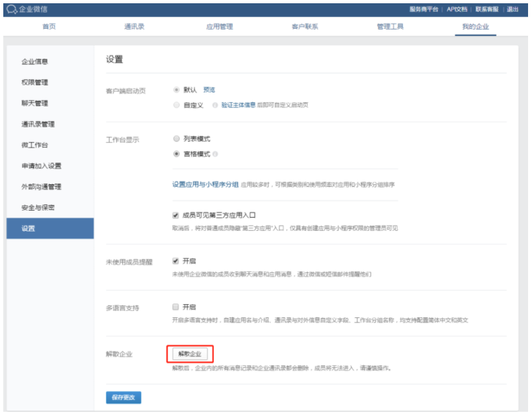Image resolution: width=532 pixels, height=419 pixels.
Task: Open 权限管理 in sidebar
Action: (x=34, y=82)
